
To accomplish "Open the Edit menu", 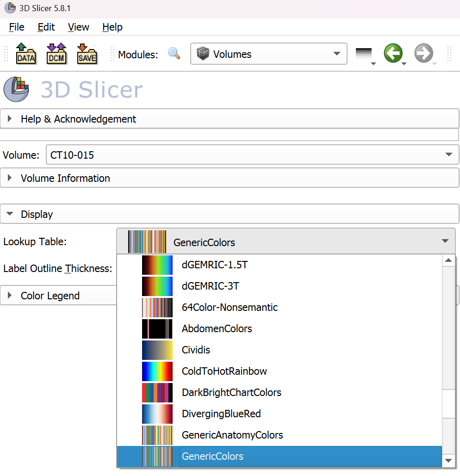I will tap(46, 27).
